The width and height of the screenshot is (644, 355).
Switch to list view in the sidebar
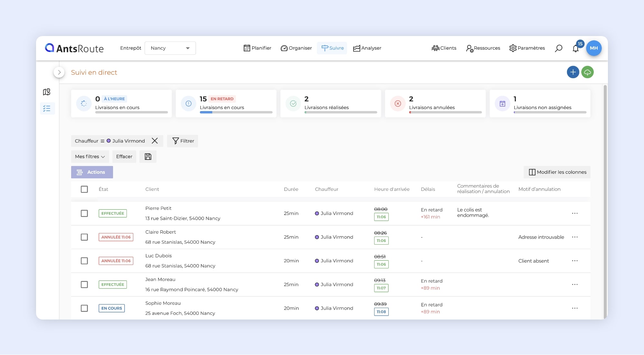(x=47, y=108)
